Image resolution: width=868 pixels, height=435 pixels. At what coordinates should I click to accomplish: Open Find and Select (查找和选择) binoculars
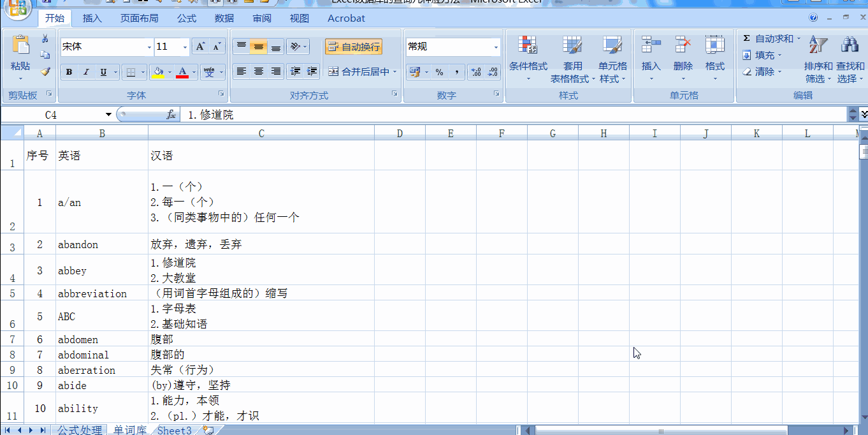tap(850, 59)
